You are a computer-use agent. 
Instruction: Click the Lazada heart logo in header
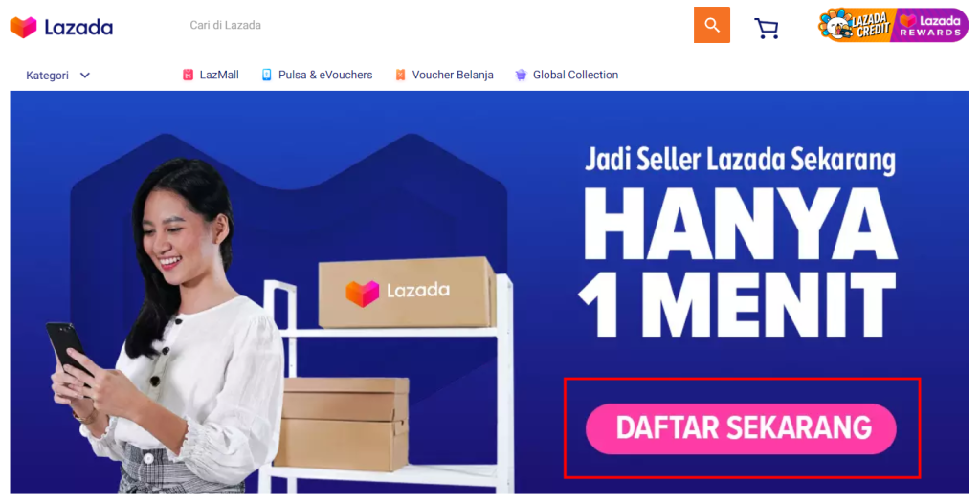[23, 27]
